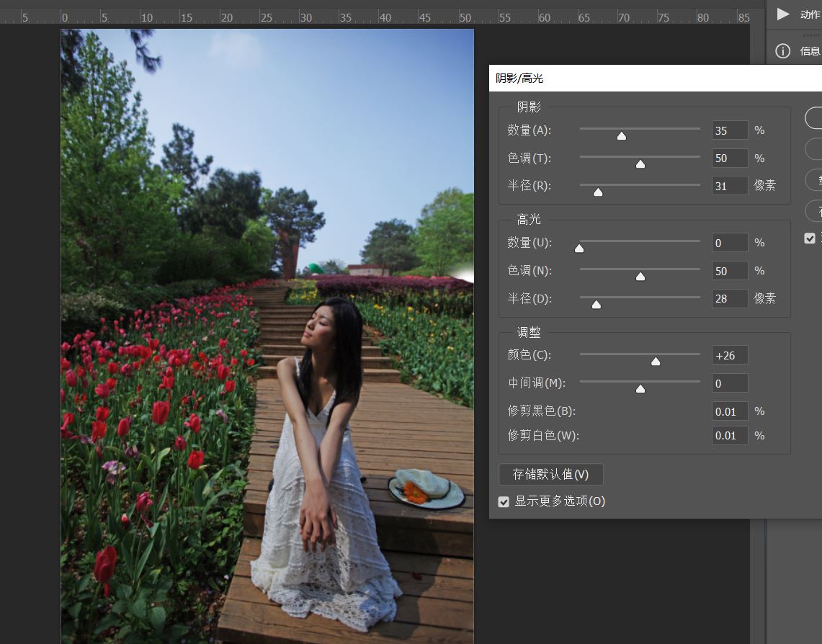This screenshot has width=822, height=644.
Task: Click the Highlights 半径(D) slider handle
Action: pos(596,304)
